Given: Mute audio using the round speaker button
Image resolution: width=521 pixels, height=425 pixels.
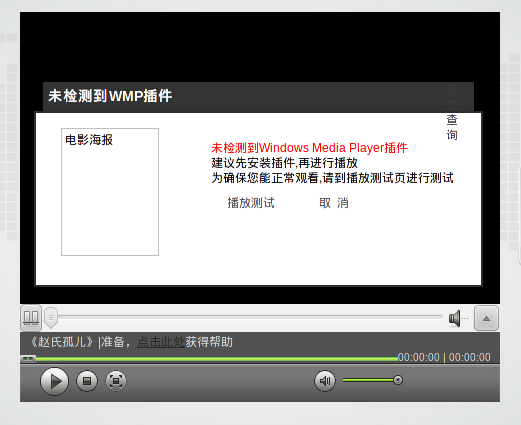Looking at the screenshot, I should point(325,381).
